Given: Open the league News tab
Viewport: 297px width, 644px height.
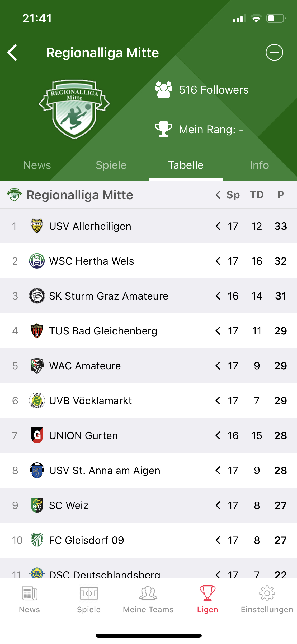Looking at the screenshot, I should [x=37, y=165].
